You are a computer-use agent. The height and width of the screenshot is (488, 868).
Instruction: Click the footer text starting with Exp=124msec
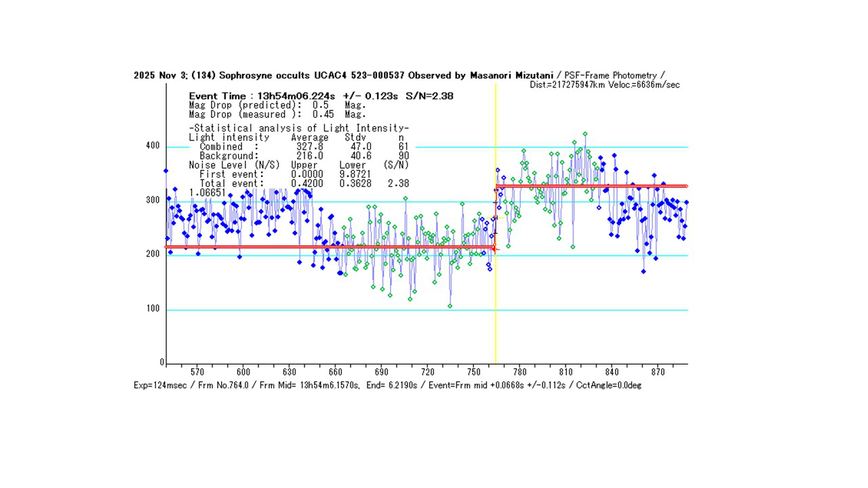tap(387, 385)
